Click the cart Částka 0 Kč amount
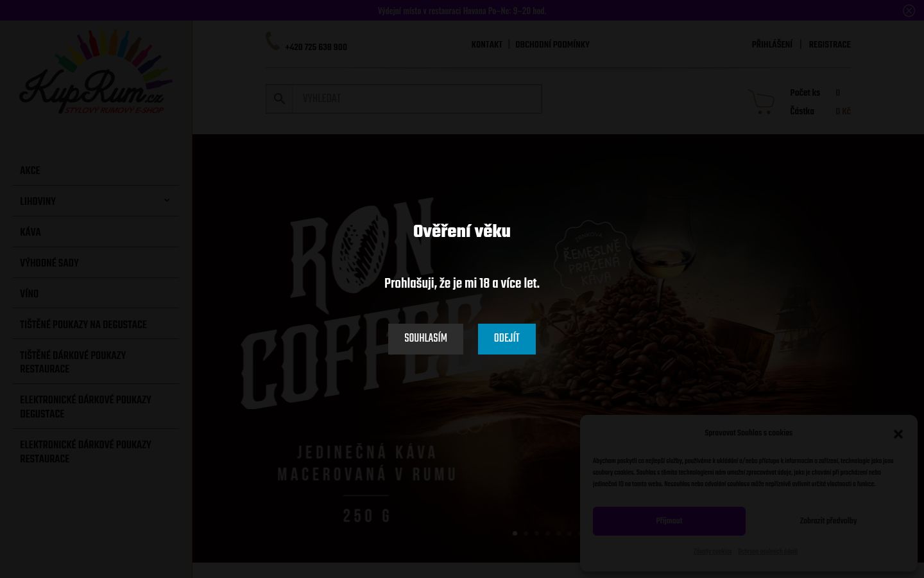Screen dimensions: 924x578 [x=843, y=112]
